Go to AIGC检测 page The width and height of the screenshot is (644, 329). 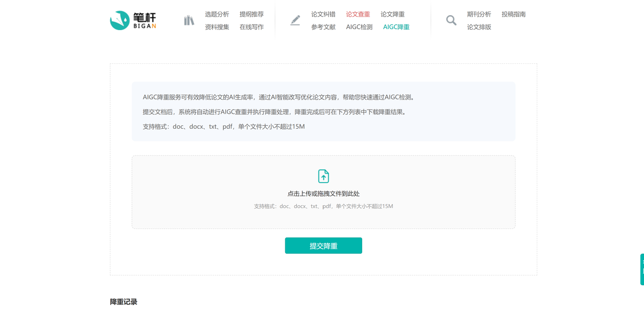pyautogui.click(x=359, y=27)
